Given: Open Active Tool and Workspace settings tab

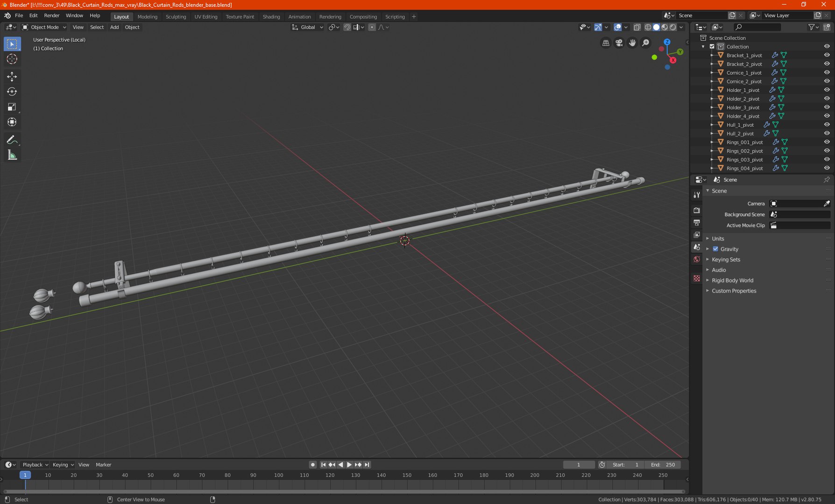Looking at the screenshot, I should click(x=697, y=195).
